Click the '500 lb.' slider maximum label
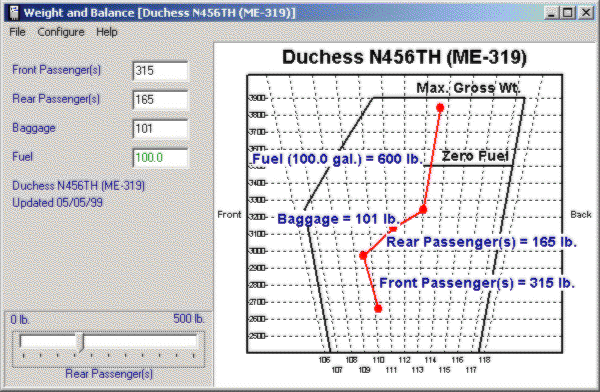Screen dimensions: 600x392 [x=188, y=319]
